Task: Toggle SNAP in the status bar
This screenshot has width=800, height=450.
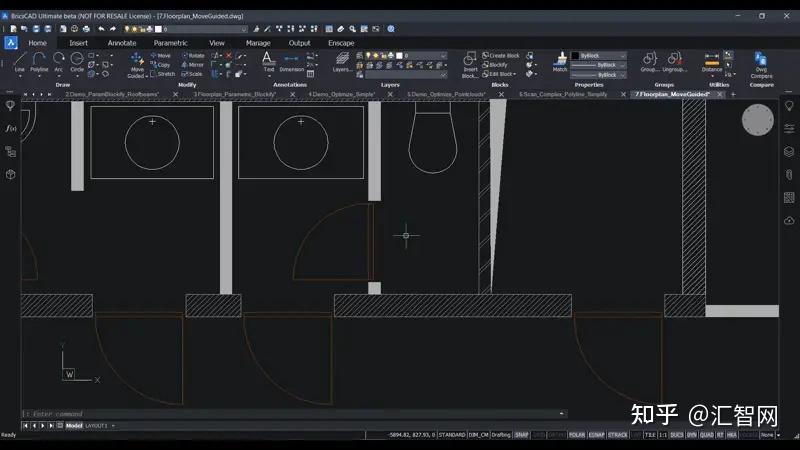Action: click(x=522, y=435)
